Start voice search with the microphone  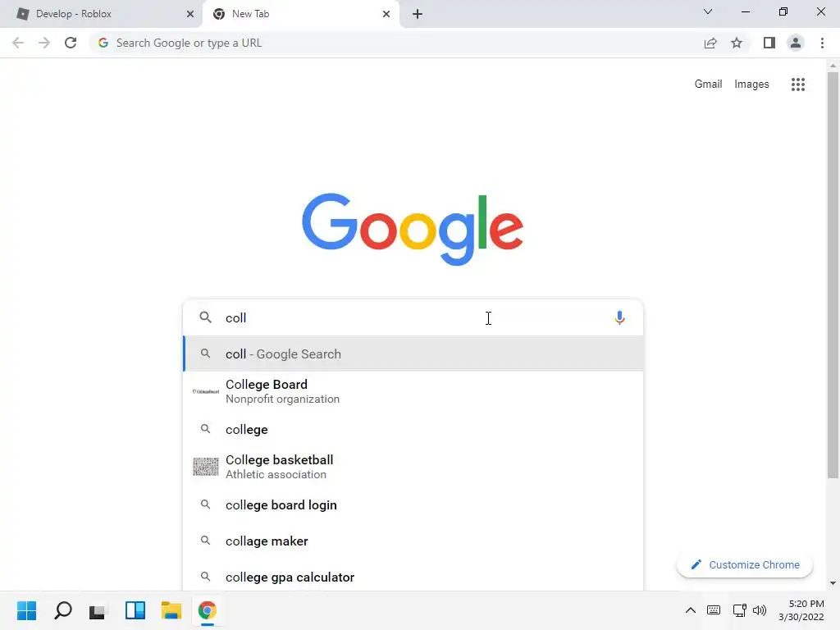click(619, 317)
